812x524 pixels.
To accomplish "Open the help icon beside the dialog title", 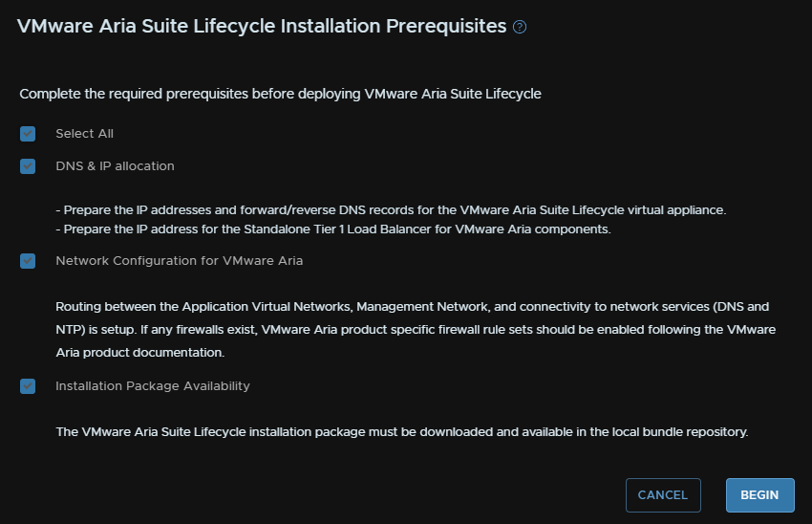I will coord(520,27).
